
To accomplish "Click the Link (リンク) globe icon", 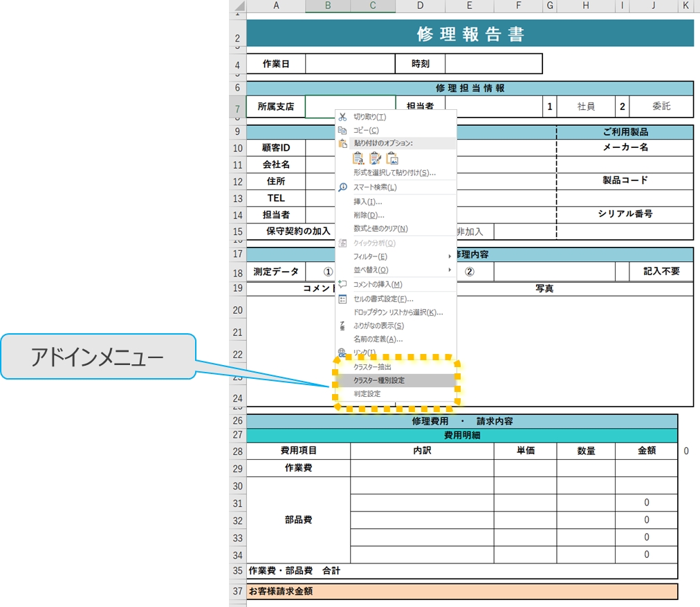I will (342, 353).
